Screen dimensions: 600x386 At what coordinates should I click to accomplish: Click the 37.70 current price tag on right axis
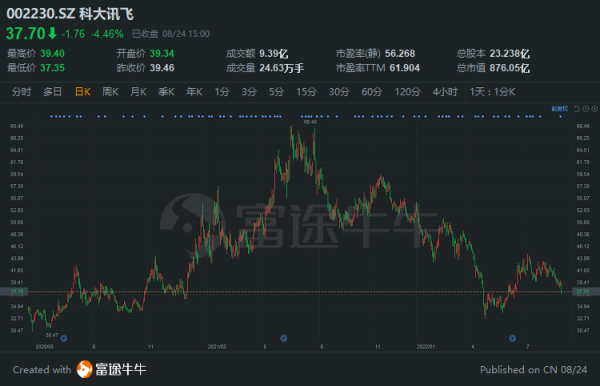point(583,292)
